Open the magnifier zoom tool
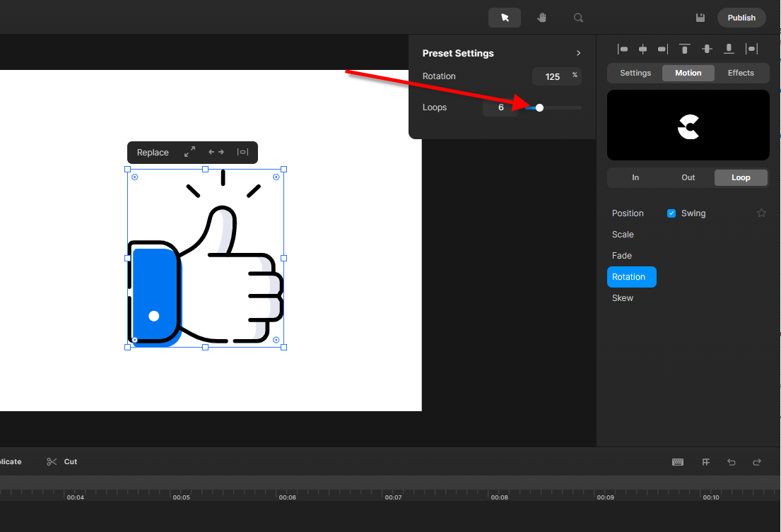The image size is (781, 532). [x=578, y=18]
